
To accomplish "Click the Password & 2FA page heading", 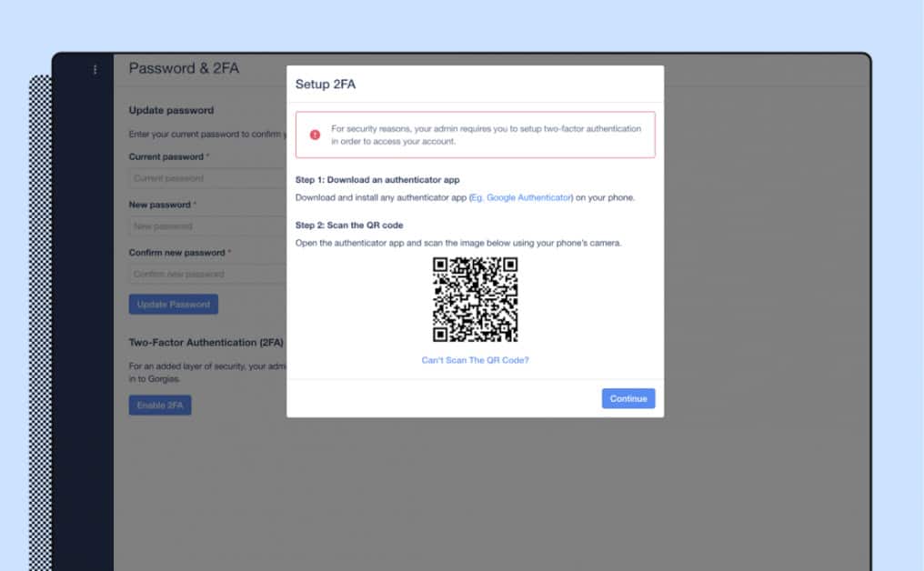I will pyautogui.click(x=184, y=68).
